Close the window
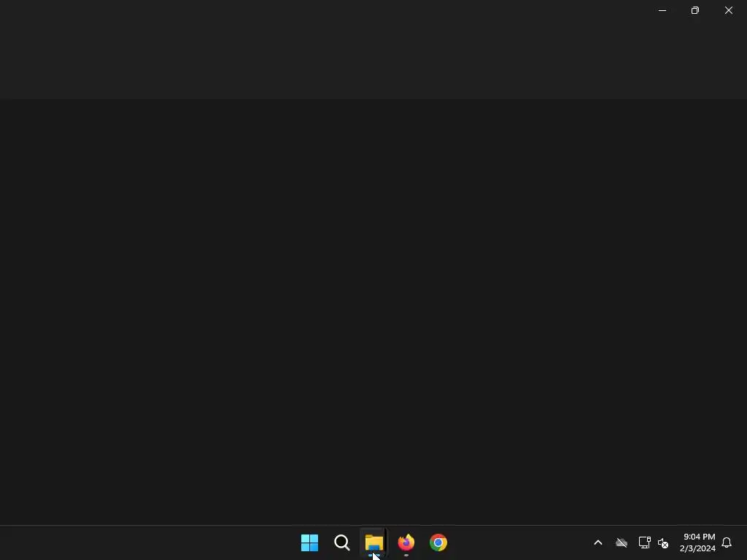 coord(729,10)
